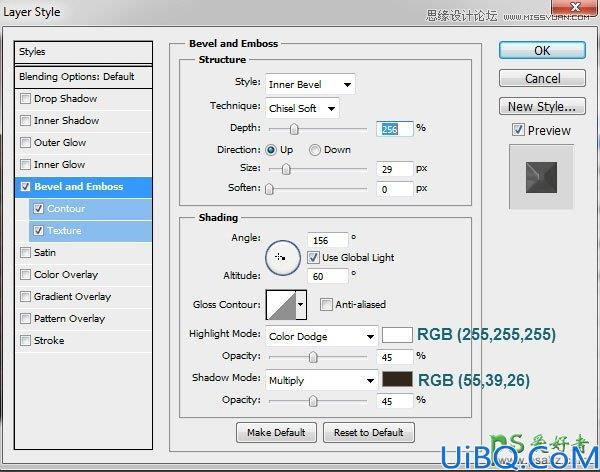Viewport: 600px width, 472px height.
Task: Click the Shadow Opacity value field
Action: click(395, 401)
